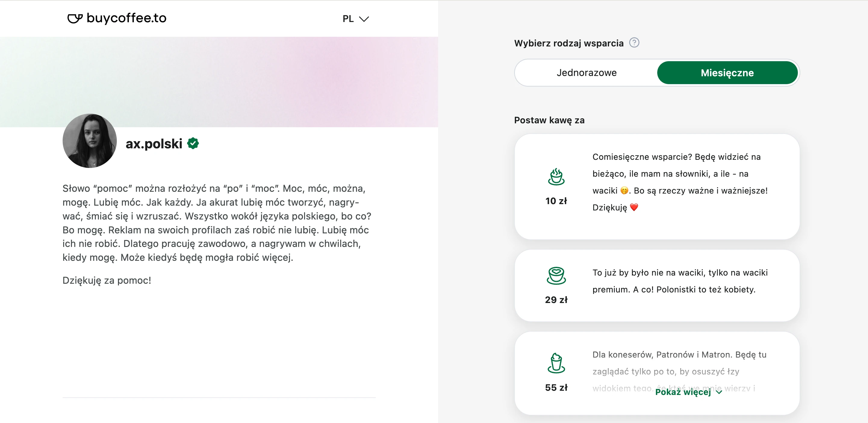Click the 29 zł price label
The height and width of the screenshot is (423, 868).
click(x=556, y=300)
